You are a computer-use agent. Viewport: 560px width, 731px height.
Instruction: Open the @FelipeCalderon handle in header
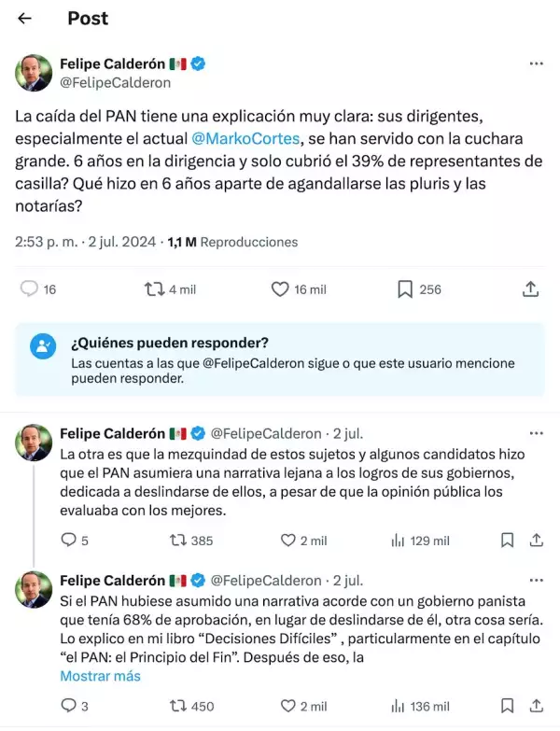(x=115, y=82)
